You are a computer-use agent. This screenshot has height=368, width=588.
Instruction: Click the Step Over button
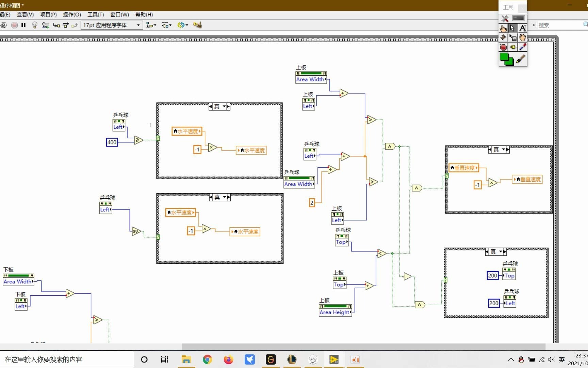(x=66, y=25)
